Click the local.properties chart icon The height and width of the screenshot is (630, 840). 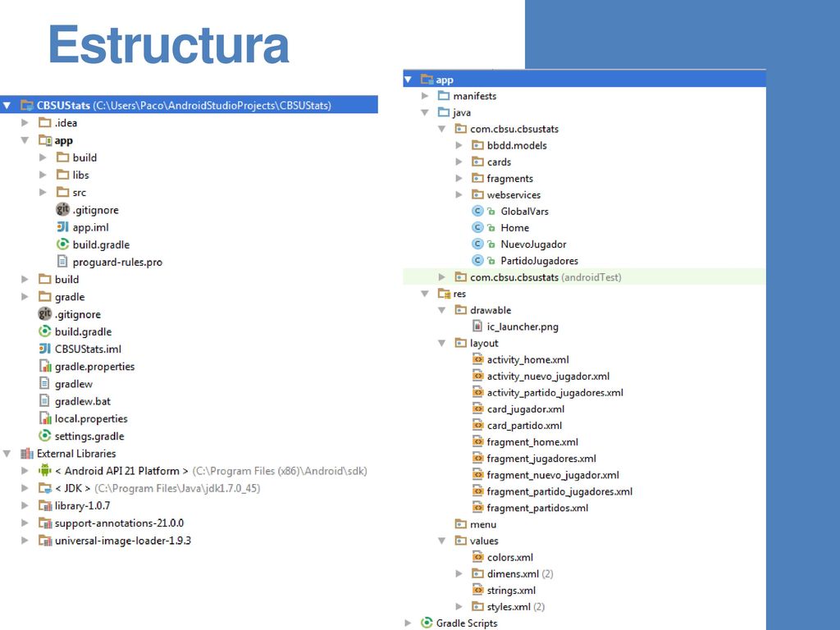[x=46, y=418]
